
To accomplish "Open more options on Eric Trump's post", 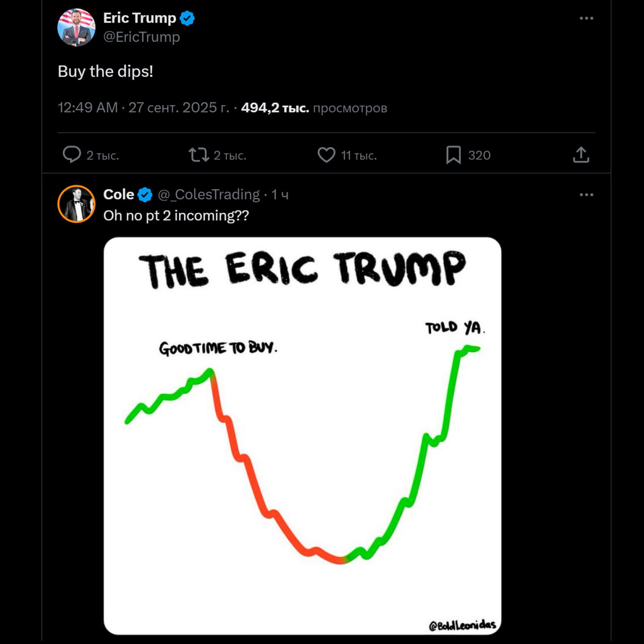I will click(x=586, y=18).
